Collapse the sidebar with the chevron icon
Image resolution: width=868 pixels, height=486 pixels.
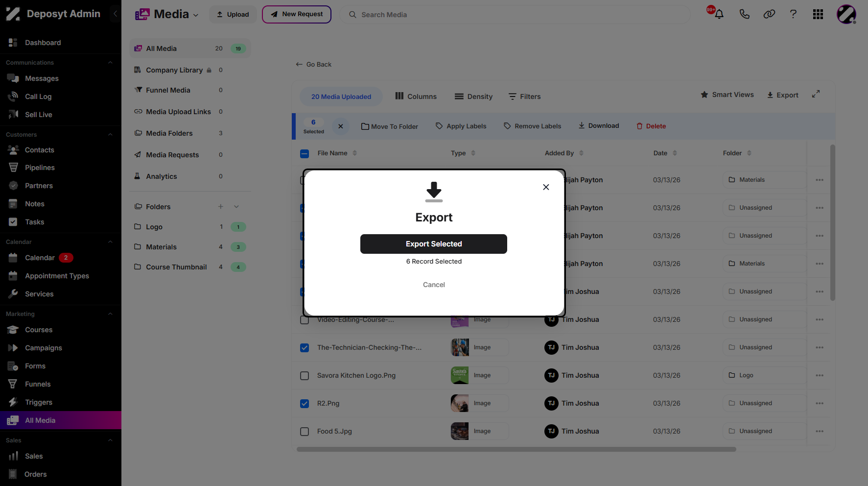(x=116, y=14)
